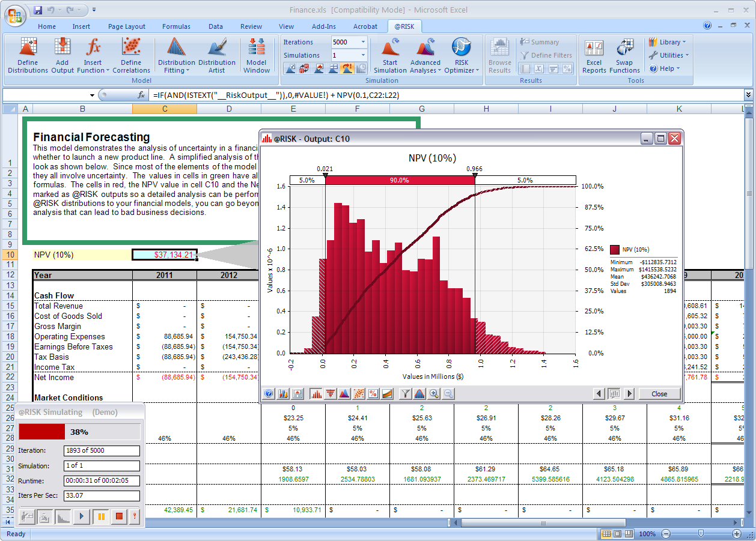Go to the next output graph arrow
Image resolution: width=756 pixels, height=541 pixels.
[x=629, y=394]
